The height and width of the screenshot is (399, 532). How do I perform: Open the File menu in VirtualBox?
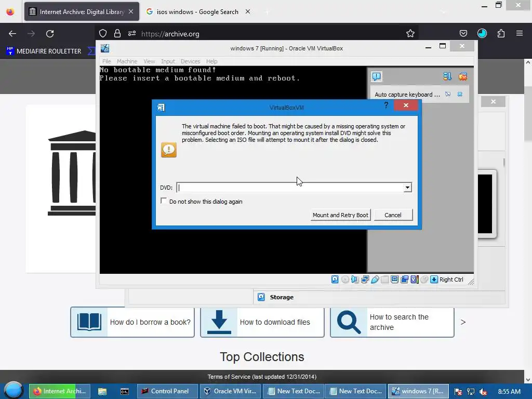107,61
